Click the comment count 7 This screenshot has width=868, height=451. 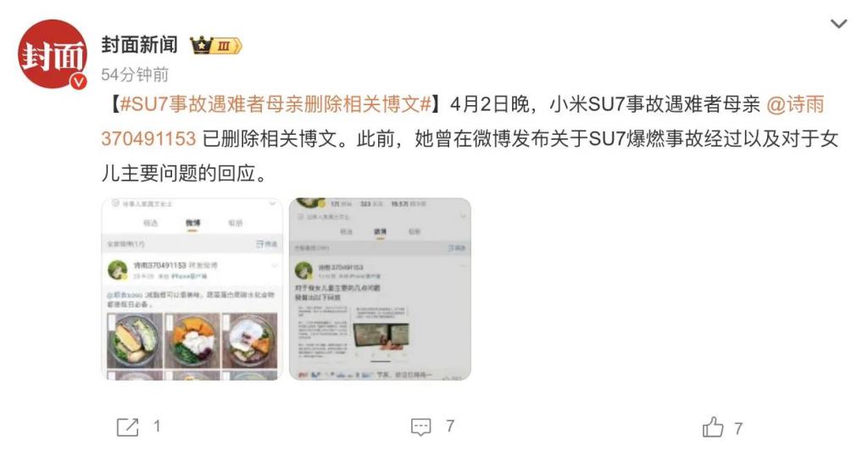tap(450, 426)
